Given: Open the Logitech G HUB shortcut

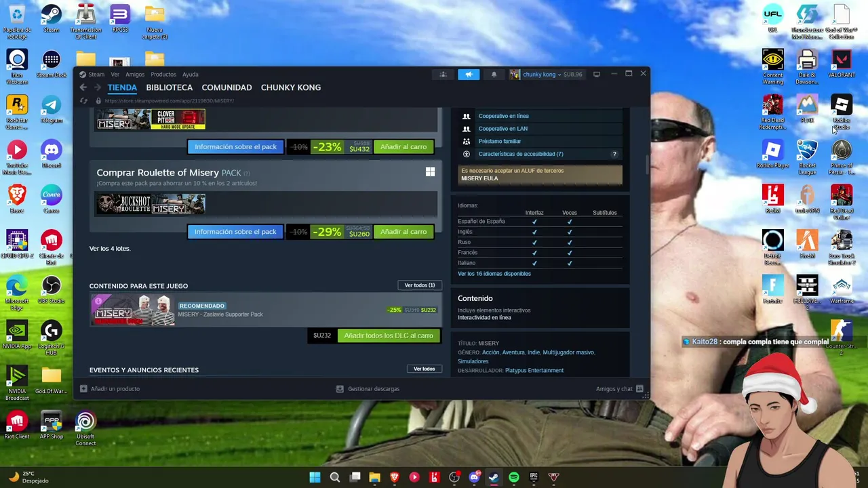Looking at the screenshot, I should (x=52, y=338).
